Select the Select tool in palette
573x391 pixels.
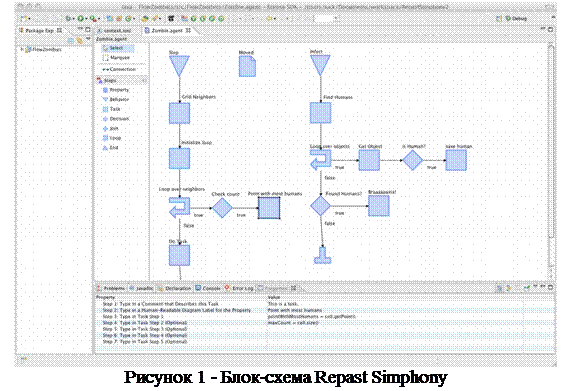(117, 48)
